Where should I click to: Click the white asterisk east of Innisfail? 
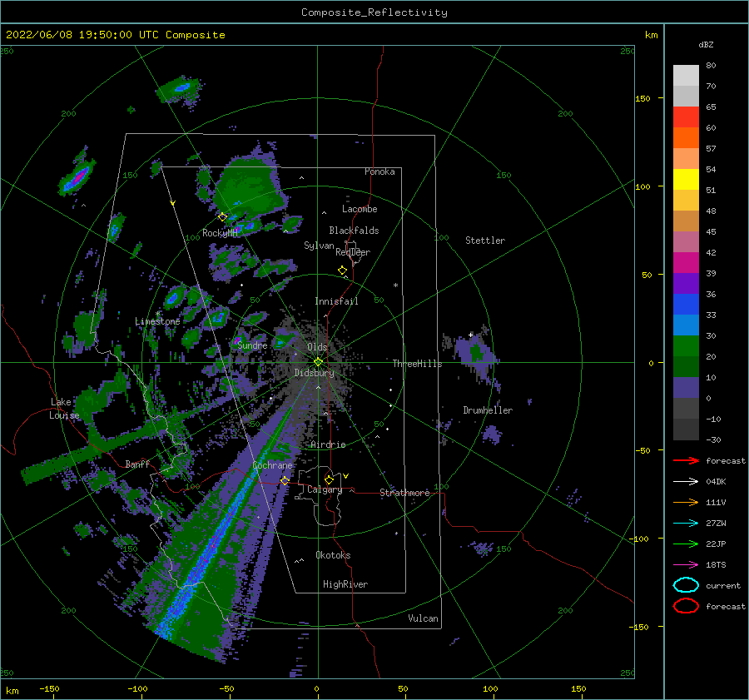(395, 285)
